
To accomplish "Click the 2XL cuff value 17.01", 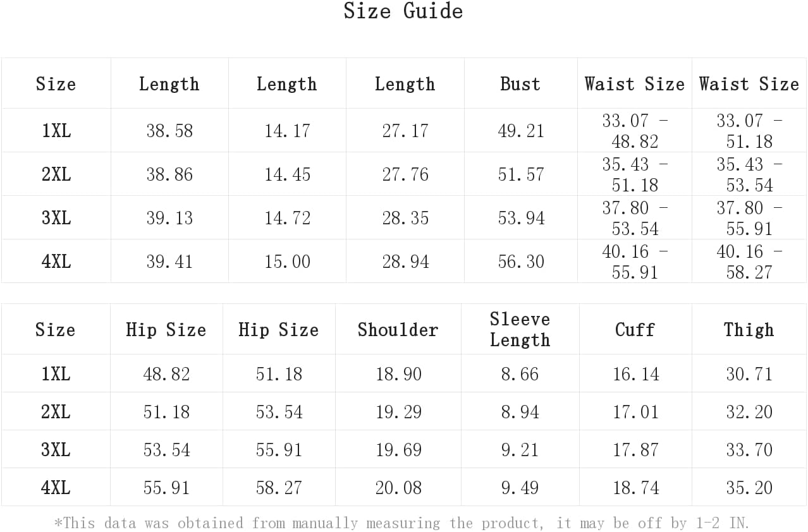I will click(635, 412).
